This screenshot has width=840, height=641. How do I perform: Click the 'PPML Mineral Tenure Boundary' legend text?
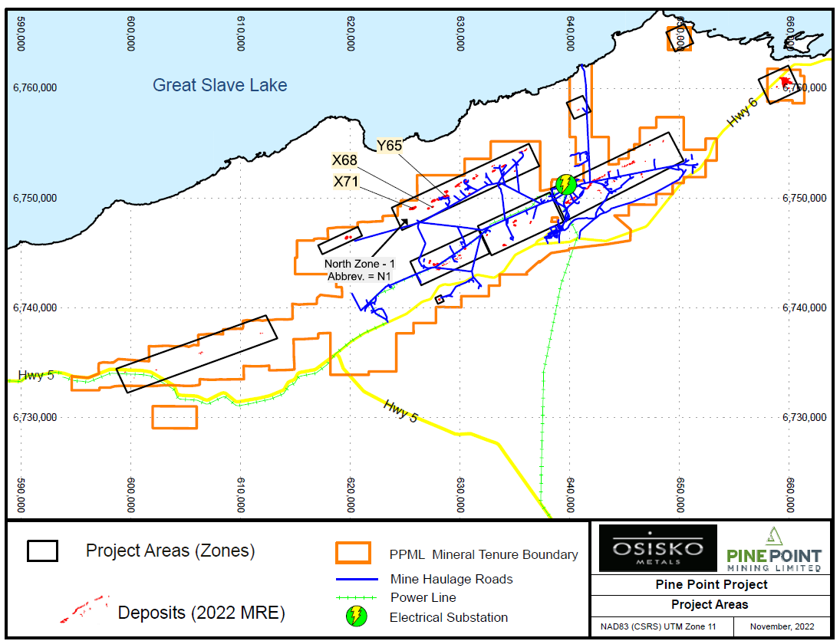coord(484,555)
